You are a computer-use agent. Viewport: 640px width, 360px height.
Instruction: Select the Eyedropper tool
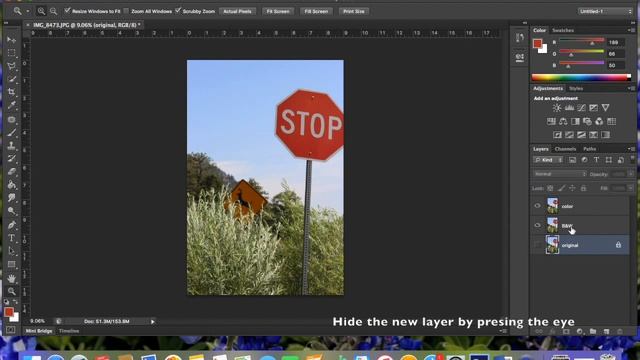pos(11,105)
